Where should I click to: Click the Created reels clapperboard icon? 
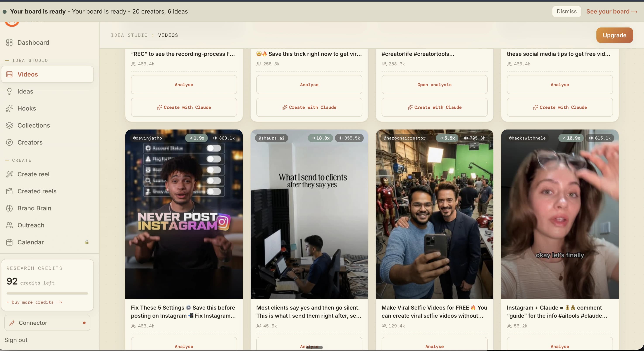pyautogui.click(x=9, y=191)
